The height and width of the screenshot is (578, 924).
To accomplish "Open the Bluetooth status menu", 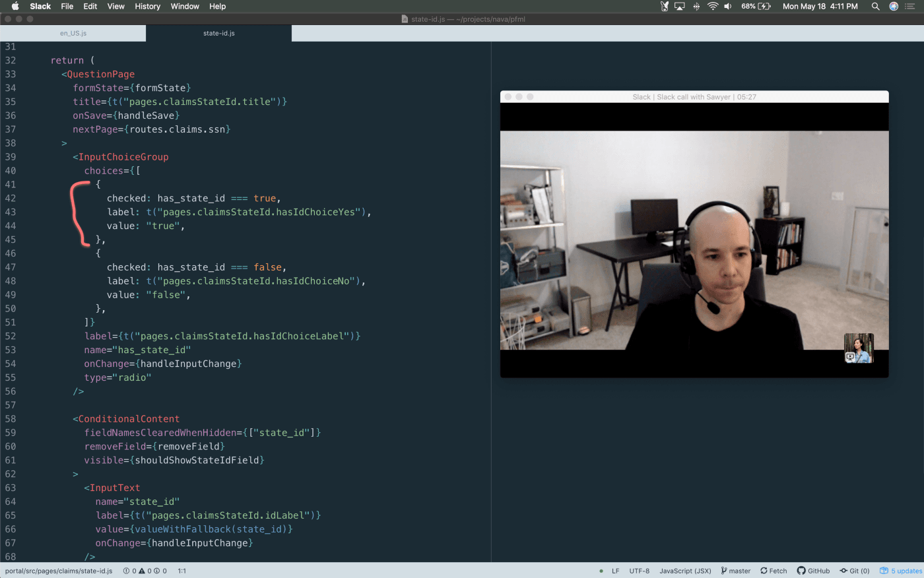I will (x=696, y=7).
